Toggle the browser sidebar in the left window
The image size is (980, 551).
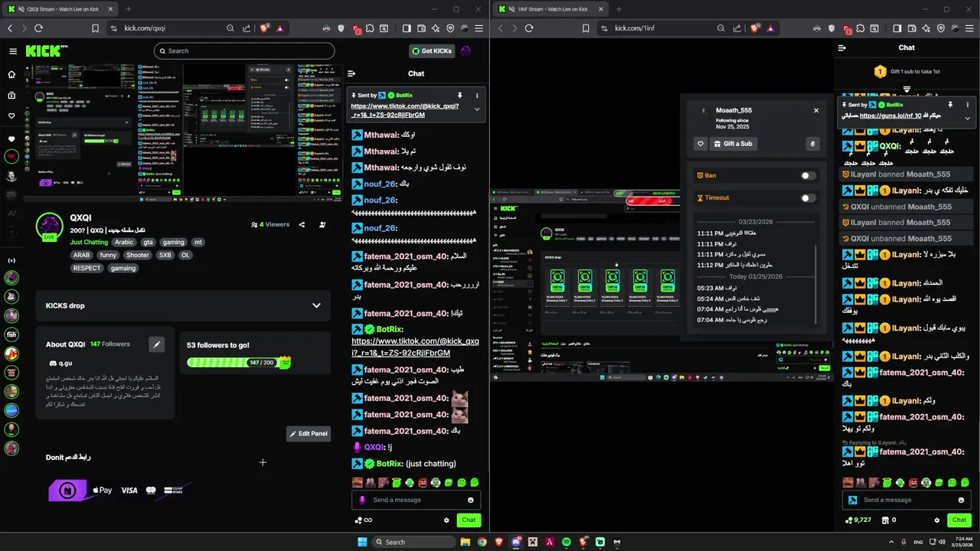point(407,28)
